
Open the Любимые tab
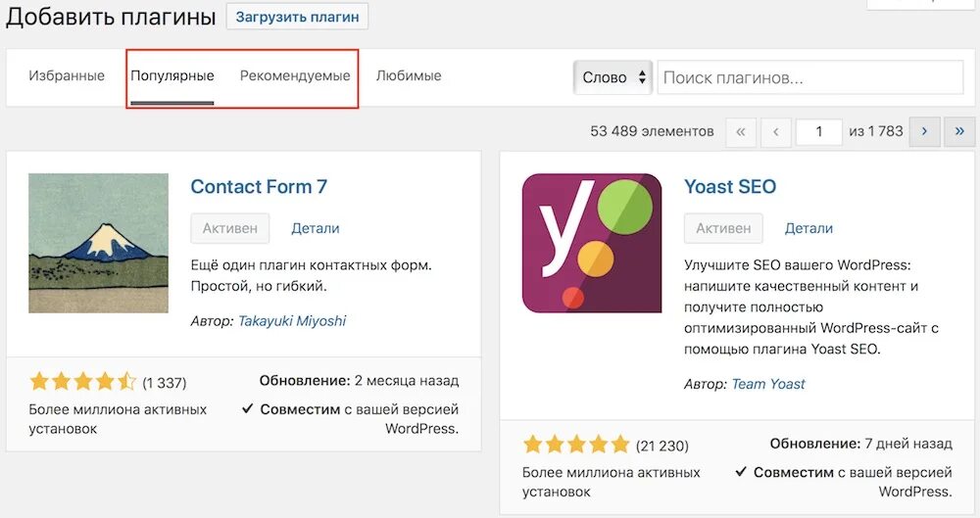click(x=409, y=75)
